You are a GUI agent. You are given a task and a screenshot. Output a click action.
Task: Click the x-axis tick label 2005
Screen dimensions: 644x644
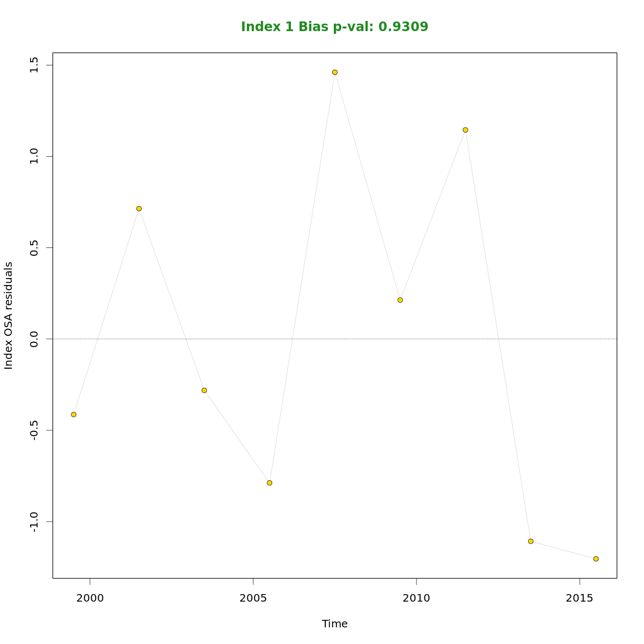[x=253, y=598]
